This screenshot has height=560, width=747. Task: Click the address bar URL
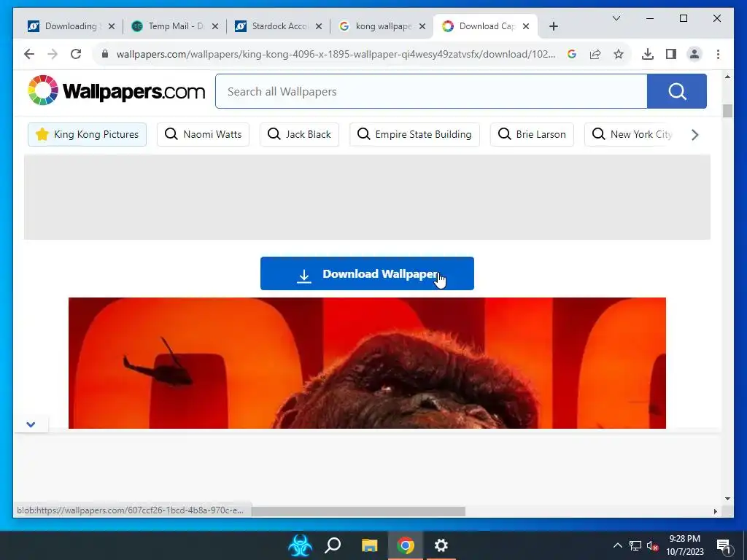coord(336,54)
